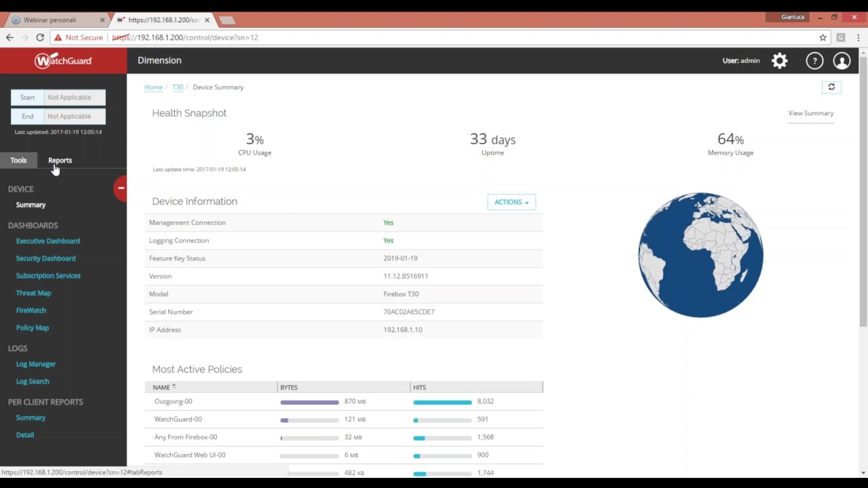This screenshot has width=868, height=488.
Task: Switch to the Tools tab
Action: point(18,161)
